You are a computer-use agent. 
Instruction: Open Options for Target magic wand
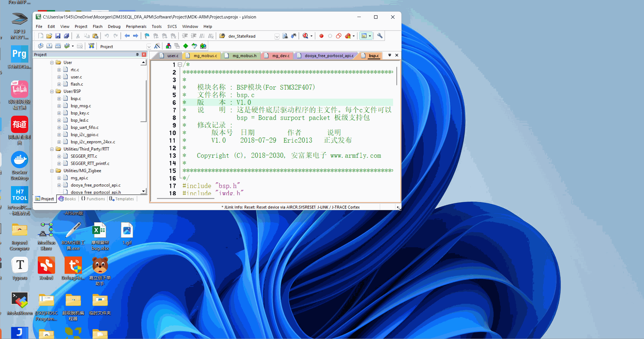click(x=157, y=46)
